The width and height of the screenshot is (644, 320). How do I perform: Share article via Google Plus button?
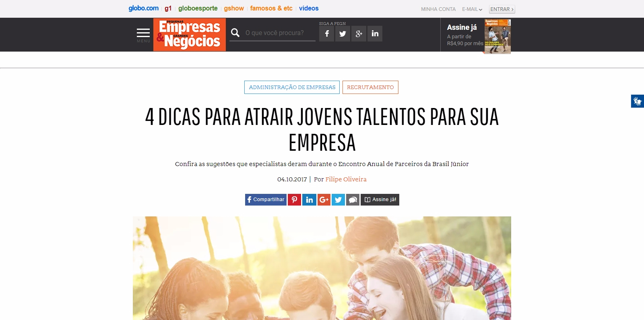324,199
